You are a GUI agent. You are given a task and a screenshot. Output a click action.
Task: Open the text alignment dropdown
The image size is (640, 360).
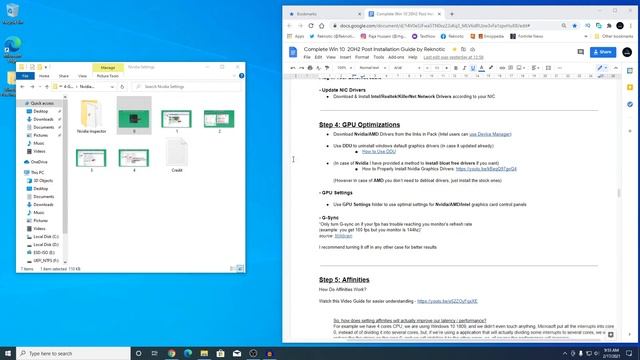coord(535,68)
